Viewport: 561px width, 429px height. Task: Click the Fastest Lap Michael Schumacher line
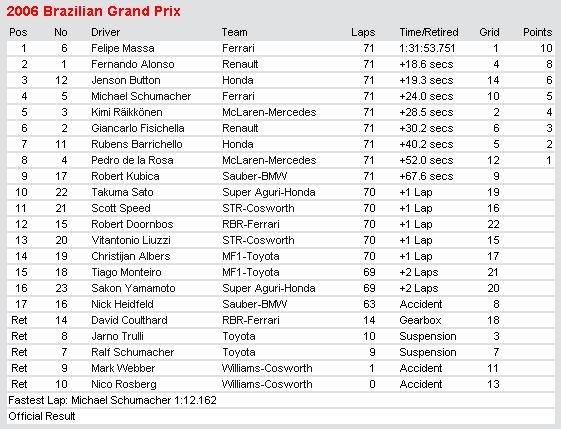[x=112, y=400]
